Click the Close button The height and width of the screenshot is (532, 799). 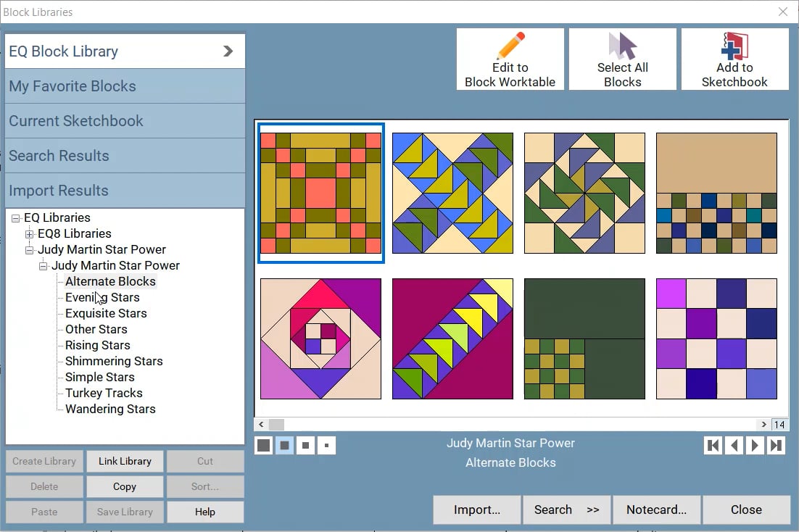[x=746, y=510]
